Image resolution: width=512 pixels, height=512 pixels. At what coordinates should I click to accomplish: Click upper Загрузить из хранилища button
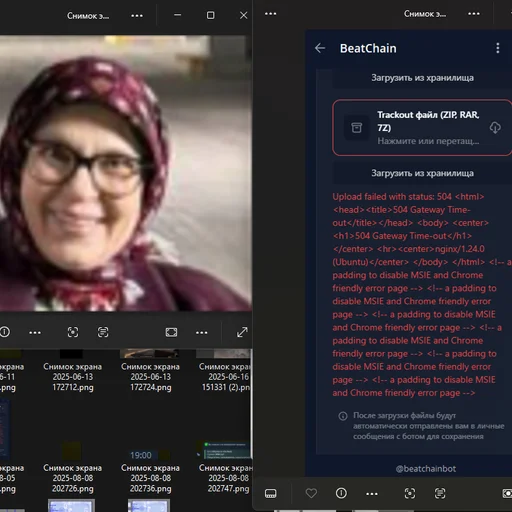point(422,78)
